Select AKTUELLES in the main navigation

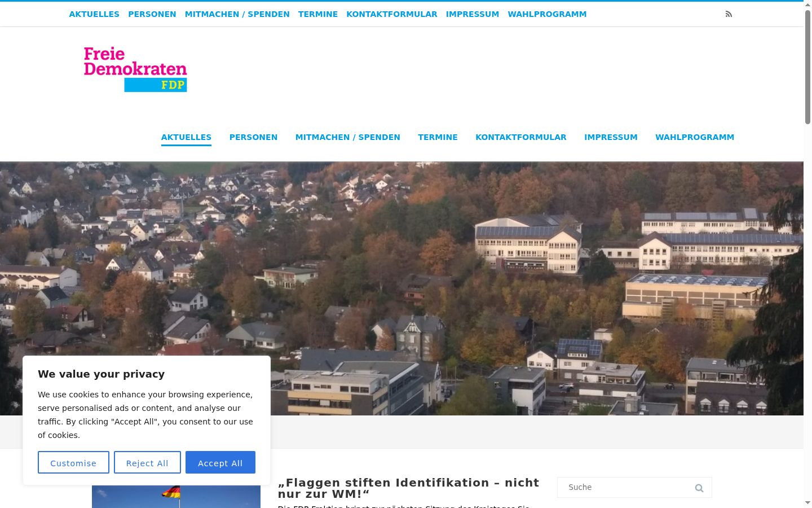pyautogui.click(x=186, y=137)
